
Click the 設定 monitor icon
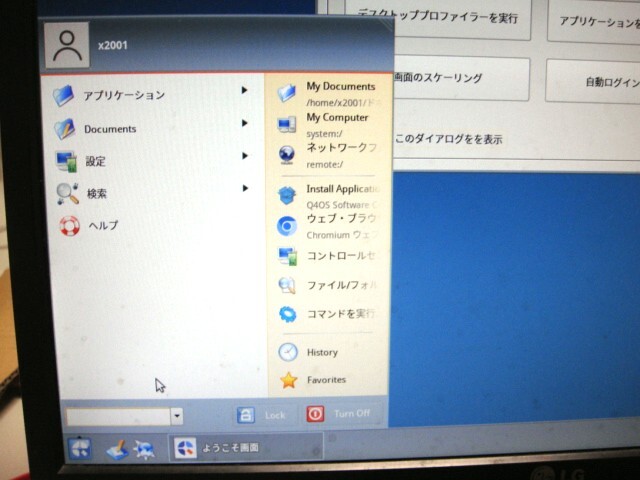tap(67, 161)
